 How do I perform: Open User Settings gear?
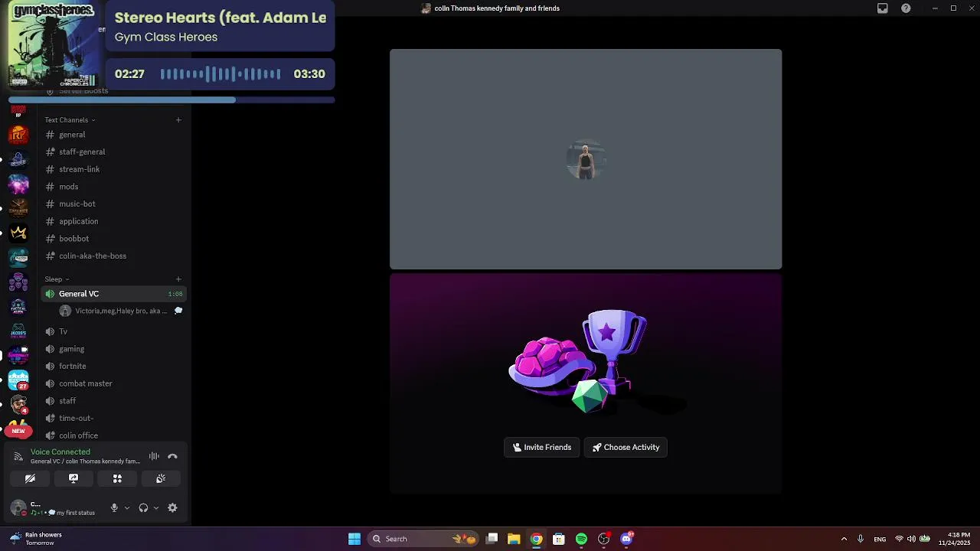point(172,507)
